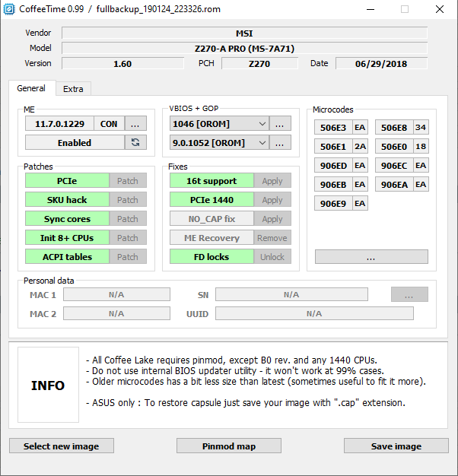The image size is (458, 476).
Task: Click Patch button for ACPI tables
Action: tap(128, 256)
